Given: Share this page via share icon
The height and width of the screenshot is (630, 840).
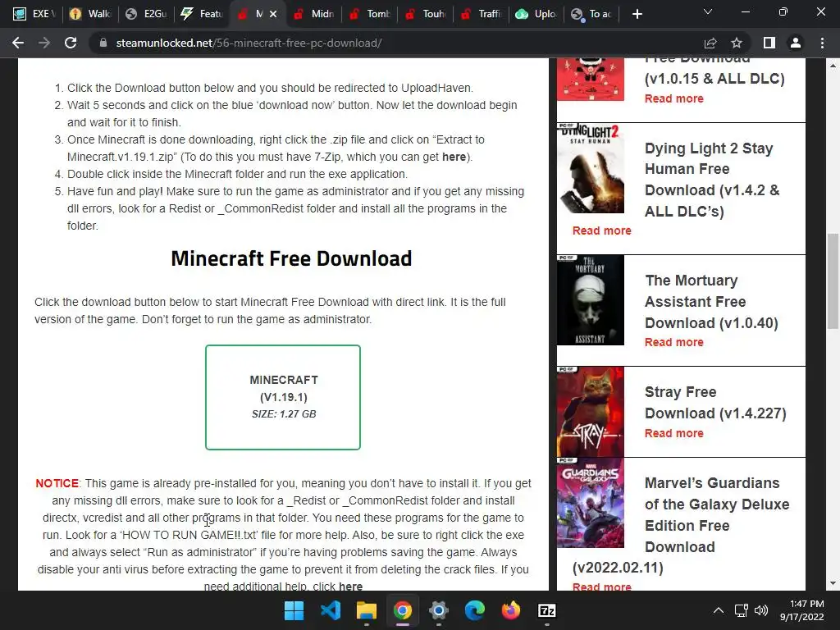Looking at the screenshot, I should [710, 43].
